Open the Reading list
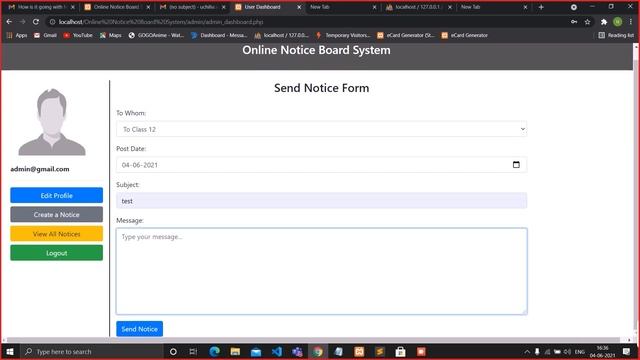This screenshot has height=360, width=640. tap(616, 36)
